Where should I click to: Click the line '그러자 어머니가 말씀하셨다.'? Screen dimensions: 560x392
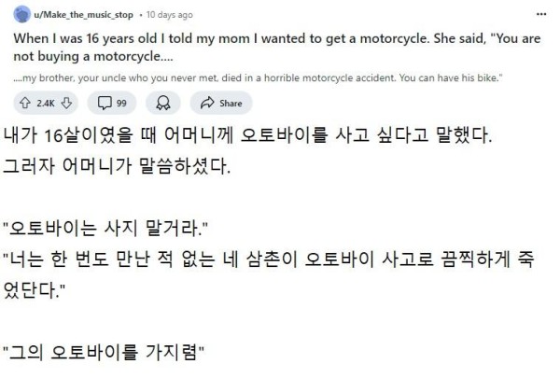[117, 166]
